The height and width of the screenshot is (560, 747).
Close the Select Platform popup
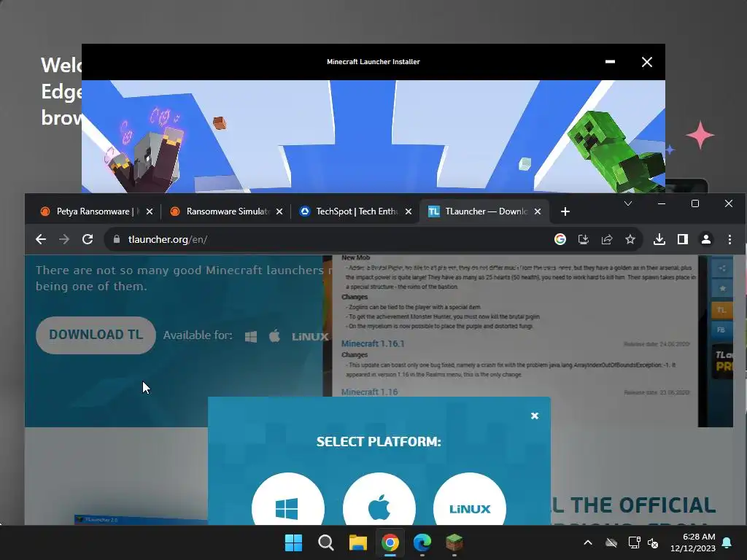[535, 416]
